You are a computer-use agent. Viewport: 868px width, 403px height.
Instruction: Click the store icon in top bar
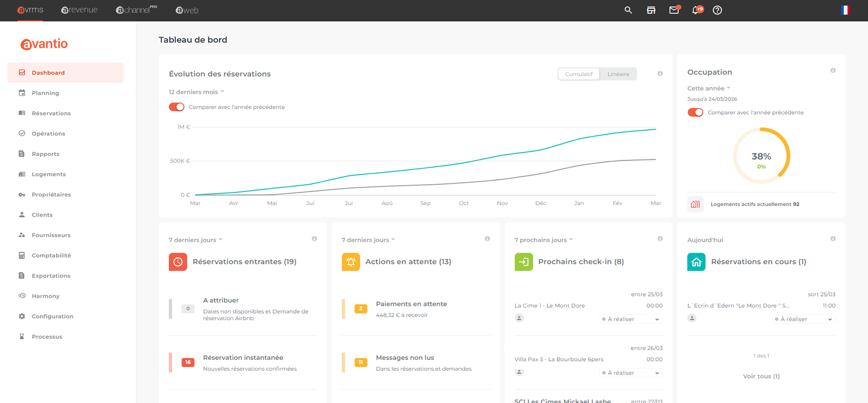[x=651, y=10]
